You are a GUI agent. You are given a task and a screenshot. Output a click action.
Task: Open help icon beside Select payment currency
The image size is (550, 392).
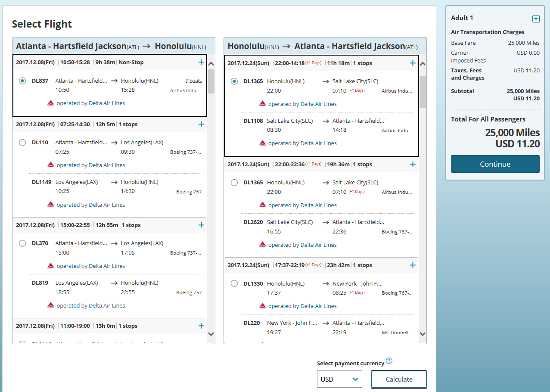(x=389, y=361)
